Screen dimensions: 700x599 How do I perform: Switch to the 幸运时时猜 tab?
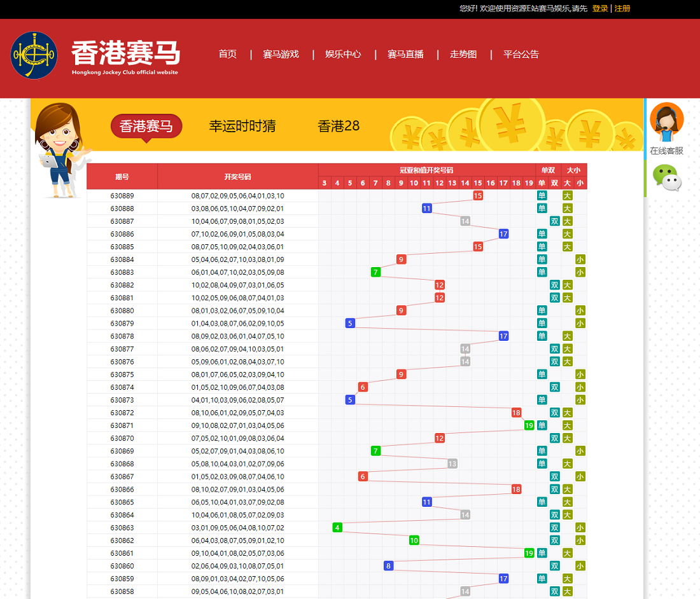pos(242,126)
